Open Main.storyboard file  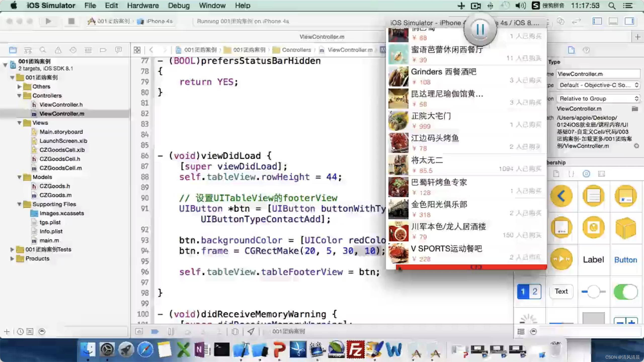point(61,132)
